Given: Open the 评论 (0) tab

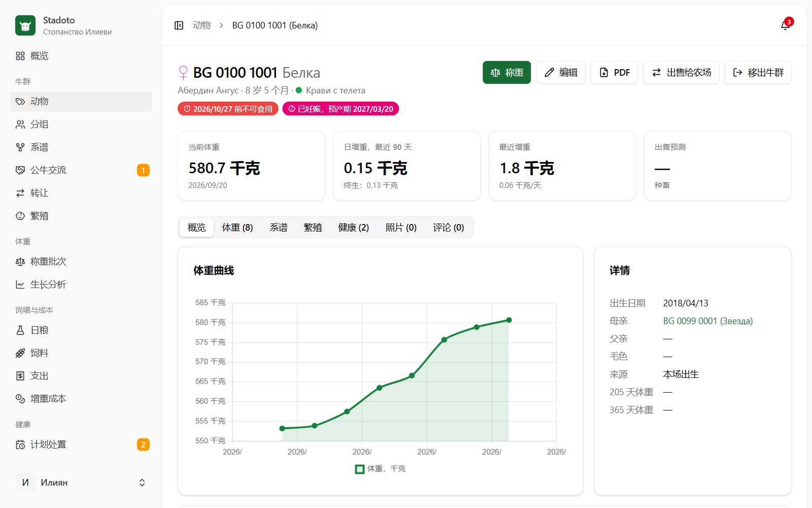Looking at the screenshot, I should (449, 228).
